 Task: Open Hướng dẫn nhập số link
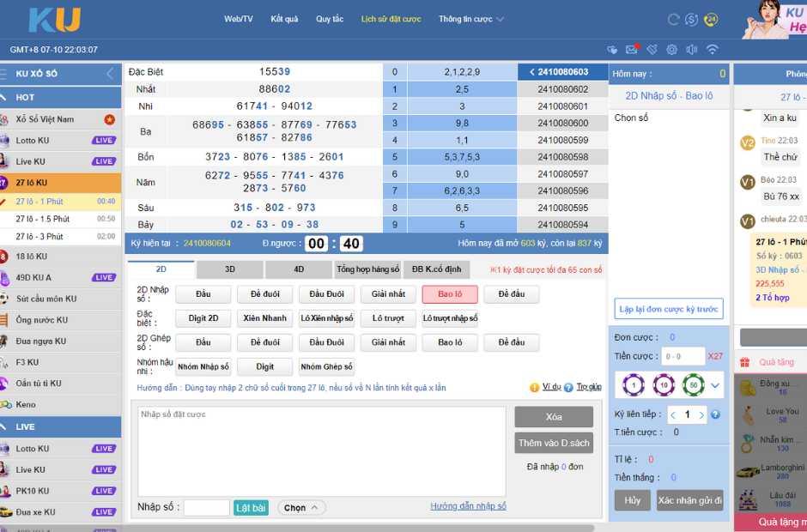click(x=468, y=506)
